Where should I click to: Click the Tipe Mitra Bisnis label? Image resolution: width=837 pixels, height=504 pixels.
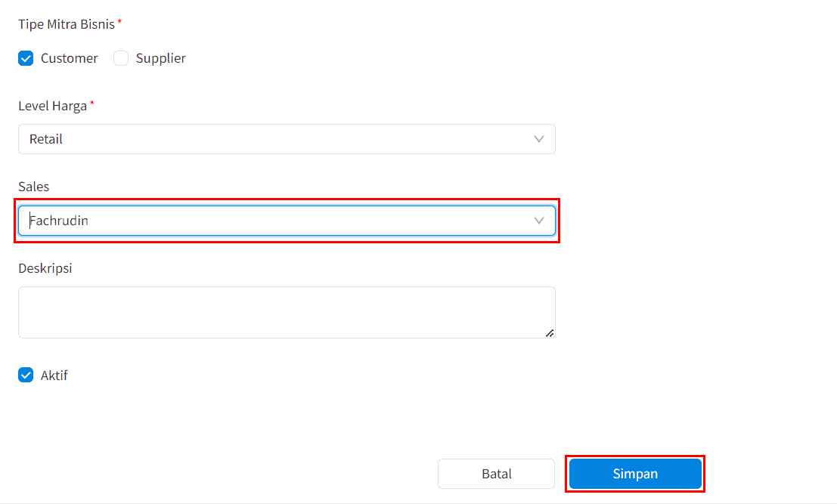[67, 24]
